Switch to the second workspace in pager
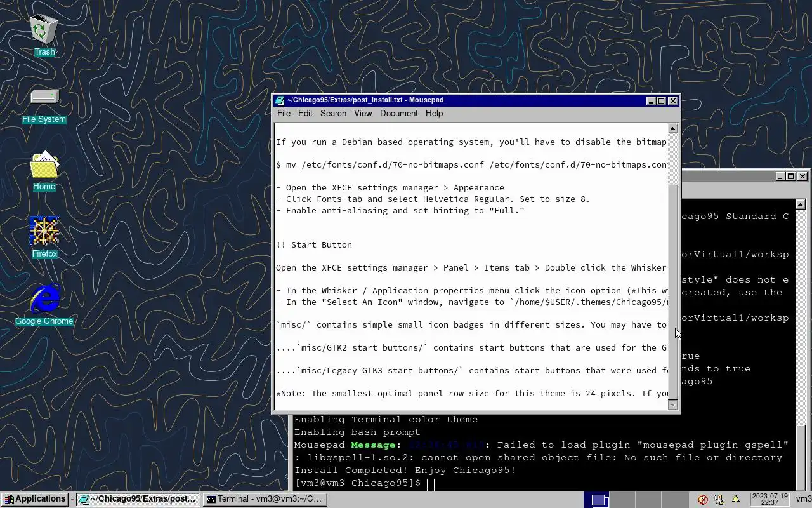Image resolution: width=812 pixels, height=508 pixels. coord(622,500)
